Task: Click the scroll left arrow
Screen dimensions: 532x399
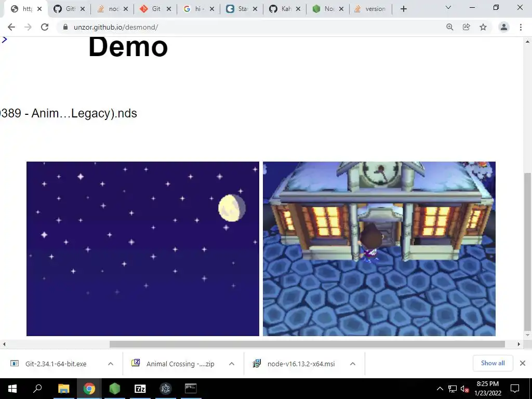Action: click(4, 344)
